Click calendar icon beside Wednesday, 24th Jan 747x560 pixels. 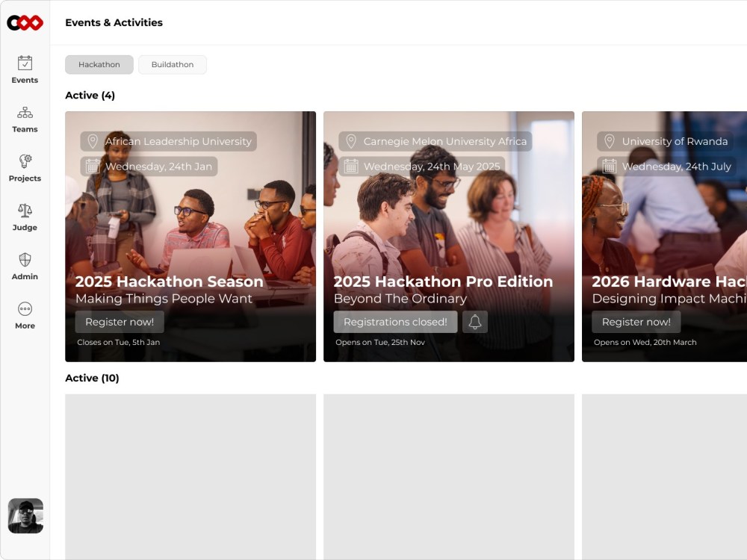pos(93,167)
